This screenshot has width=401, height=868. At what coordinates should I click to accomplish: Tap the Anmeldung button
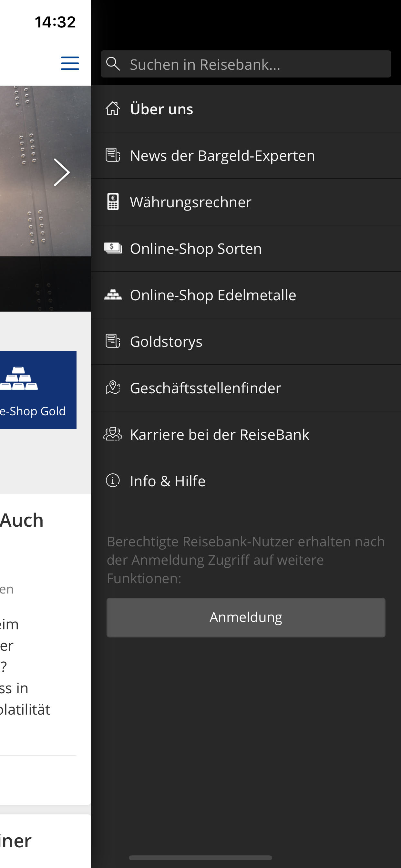coord(246,617)
